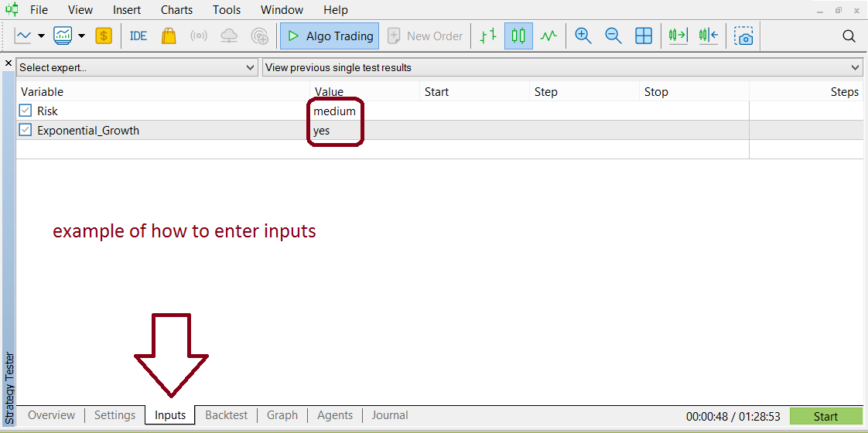Toggle the Risk variable checkbox

coord(26,111)
